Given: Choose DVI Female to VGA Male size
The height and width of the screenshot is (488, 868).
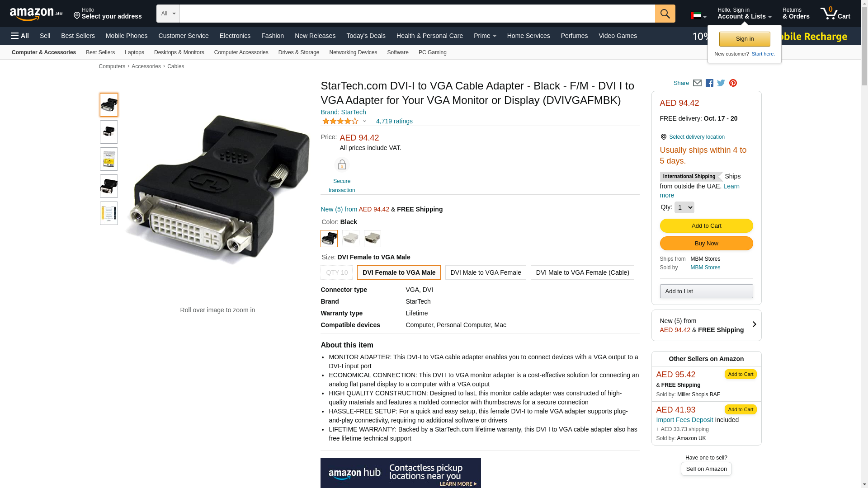Looking at the screenshot, I should (399, 272).
